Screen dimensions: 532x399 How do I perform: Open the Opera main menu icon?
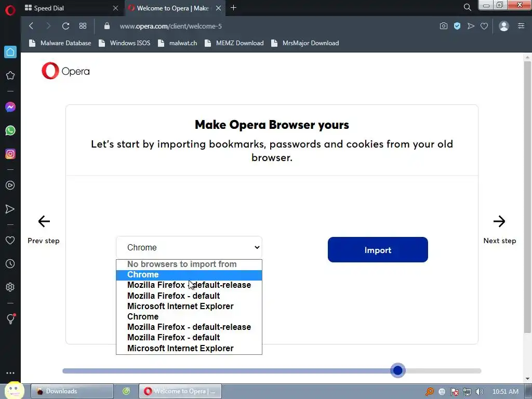click(10, 10)
